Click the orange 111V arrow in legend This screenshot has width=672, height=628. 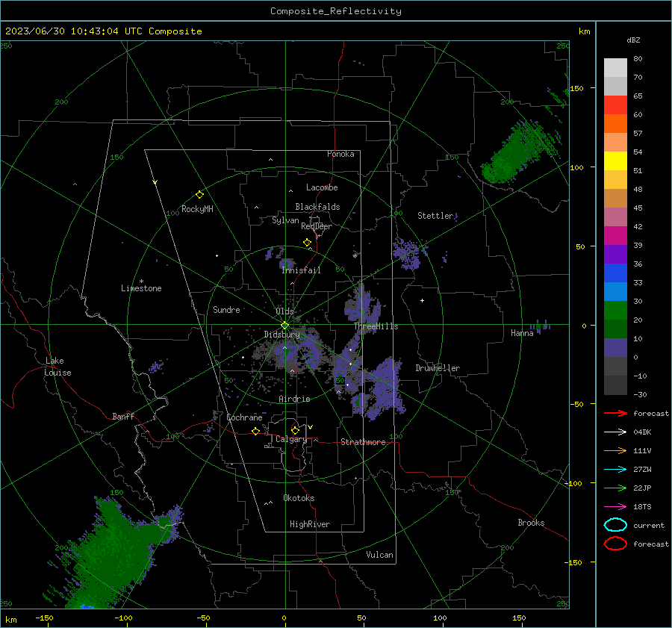click(615, 450)
